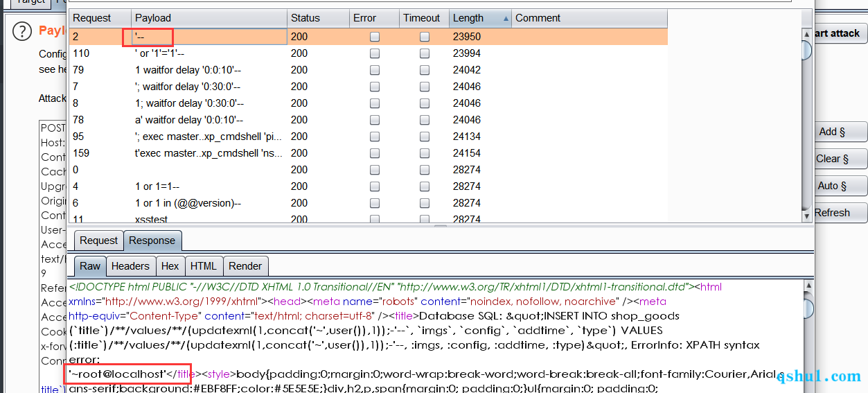The height and width of the screenshot is (393, 868).
Task: Open the Payloads help question-mark icon
Action: click(23, 31)
